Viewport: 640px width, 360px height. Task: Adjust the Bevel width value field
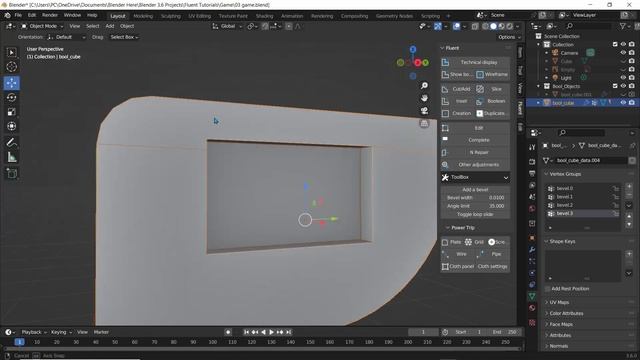(x=475, y=198)
